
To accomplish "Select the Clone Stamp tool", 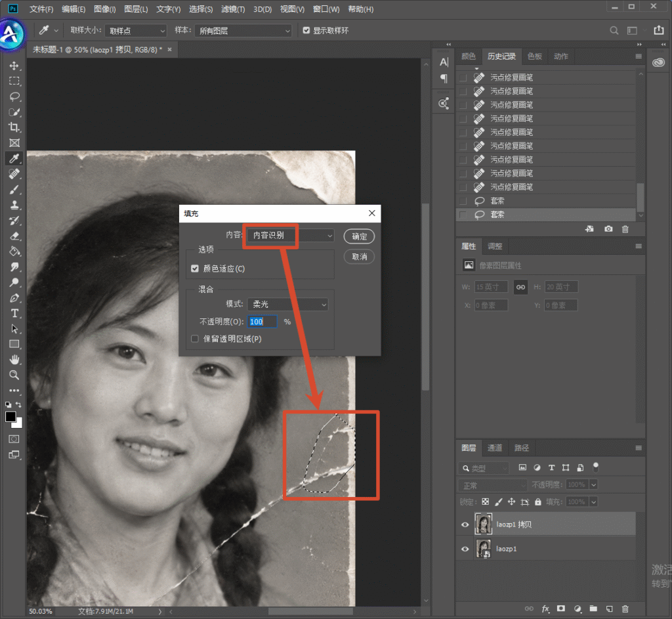I will point(14,205).
